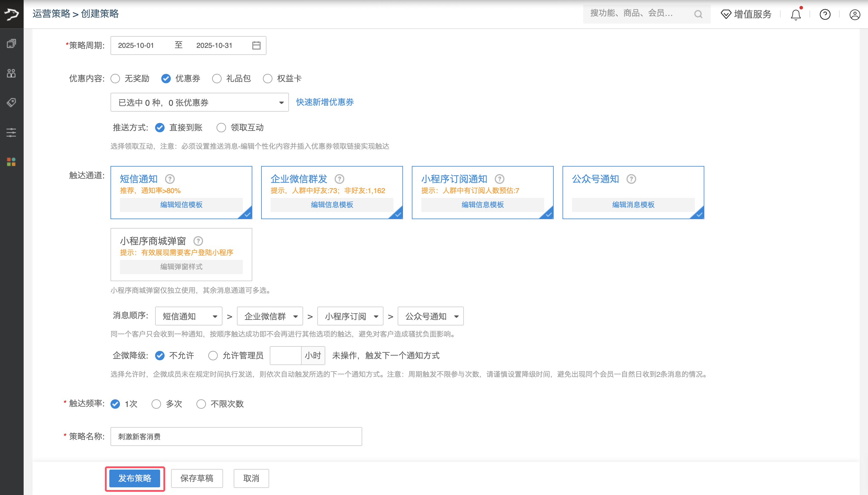Click the 发布策略 button
The height and width of the screenshot is (495, 868).
pyautogui.click(x=135, y=478)
